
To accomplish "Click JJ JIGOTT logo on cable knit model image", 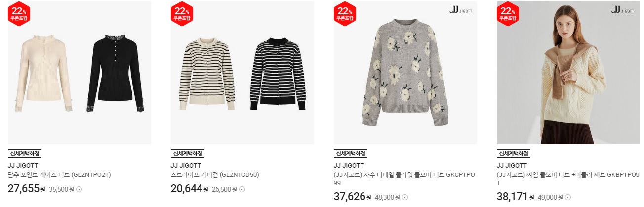I will tap(623, 10).
